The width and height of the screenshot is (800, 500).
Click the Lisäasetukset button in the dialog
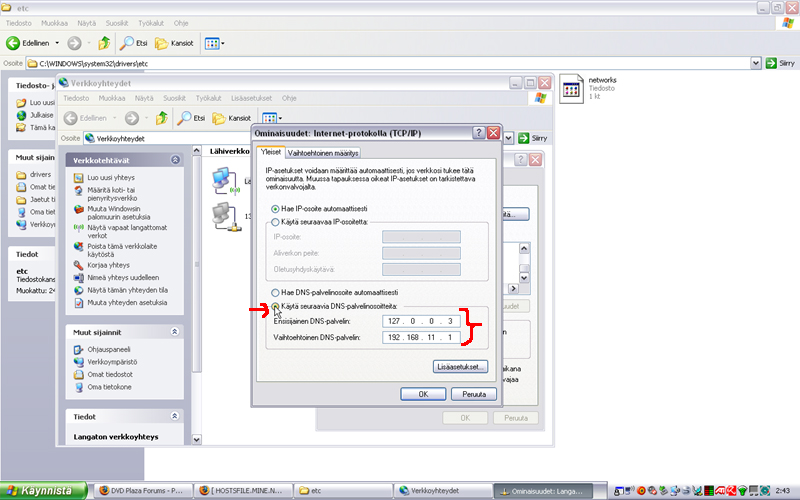[x=460, y=367]
